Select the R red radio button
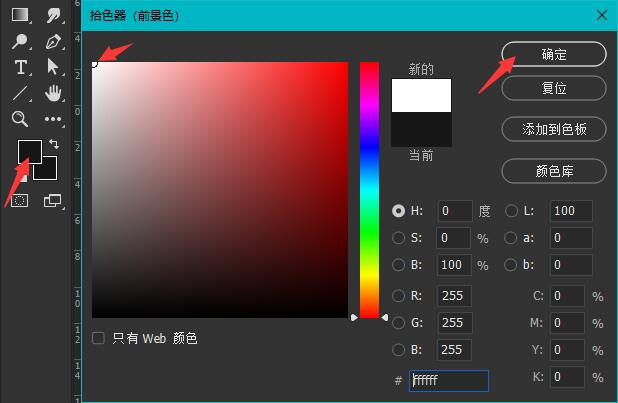 point(398,296)
